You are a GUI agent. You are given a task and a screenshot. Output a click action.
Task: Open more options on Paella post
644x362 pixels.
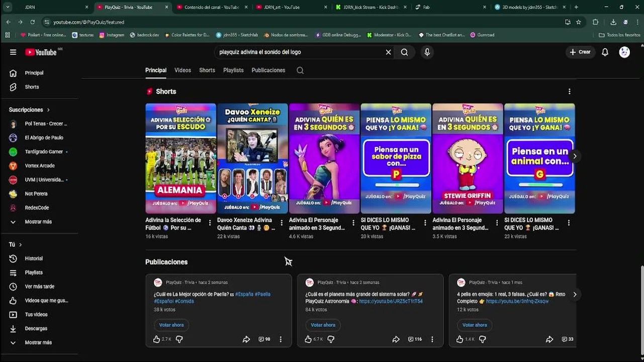tap(281, 339)
